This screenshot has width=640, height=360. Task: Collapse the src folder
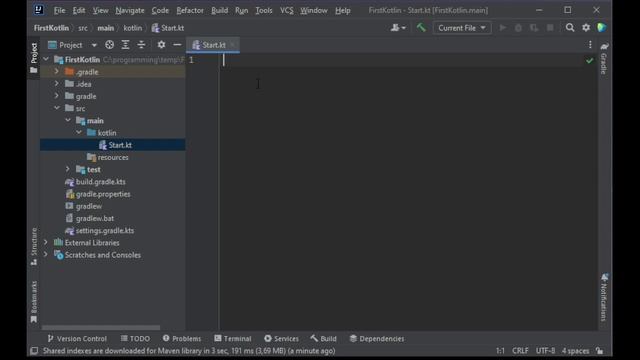(x=57, y=108)
